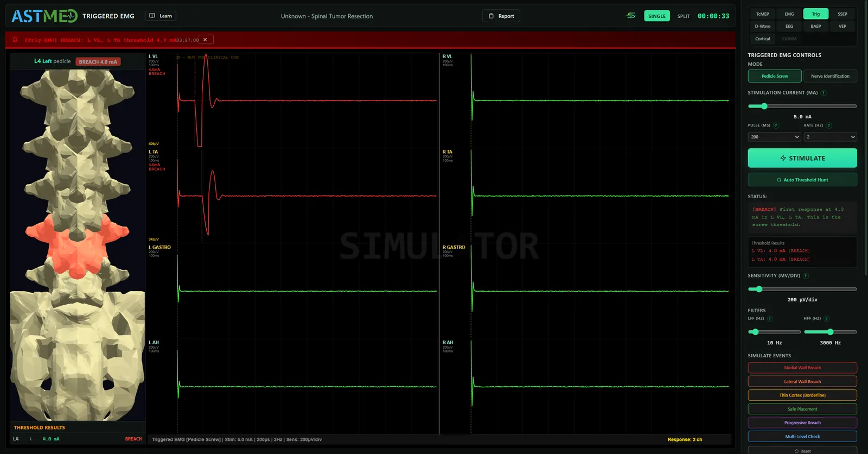Show help for Sensitivity
Screen dimensions: 868x454
(x=806, y=276)
